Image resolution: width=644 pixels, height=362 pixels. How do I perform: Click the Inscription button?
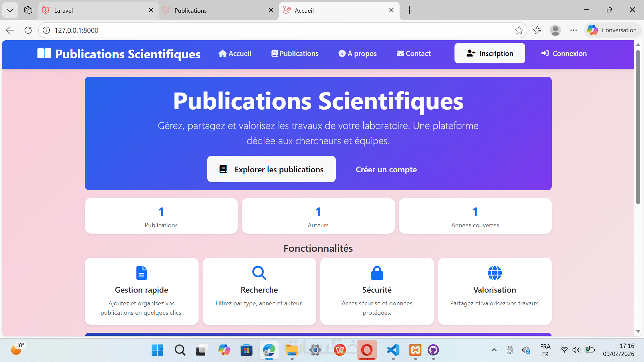coord(489,53)
